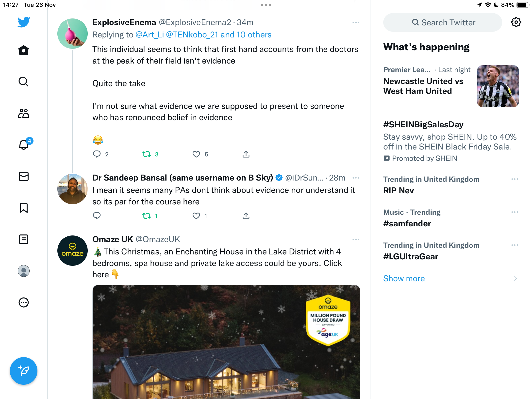Open the Lists icon in sidebar
The height and width of the screenshot is (399, 532).
click(x=24, y=239)
